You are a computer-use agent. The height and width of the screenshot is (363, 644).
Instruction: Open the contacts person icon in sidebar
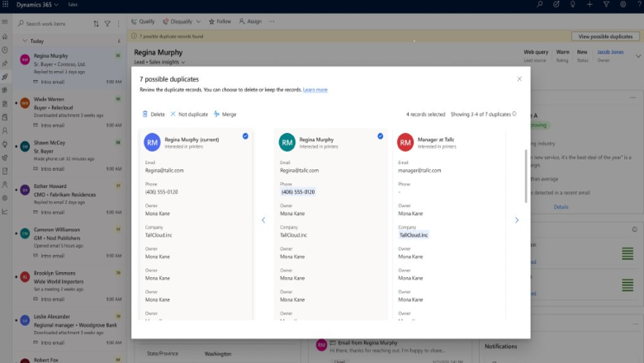click(x=5, y=131)
